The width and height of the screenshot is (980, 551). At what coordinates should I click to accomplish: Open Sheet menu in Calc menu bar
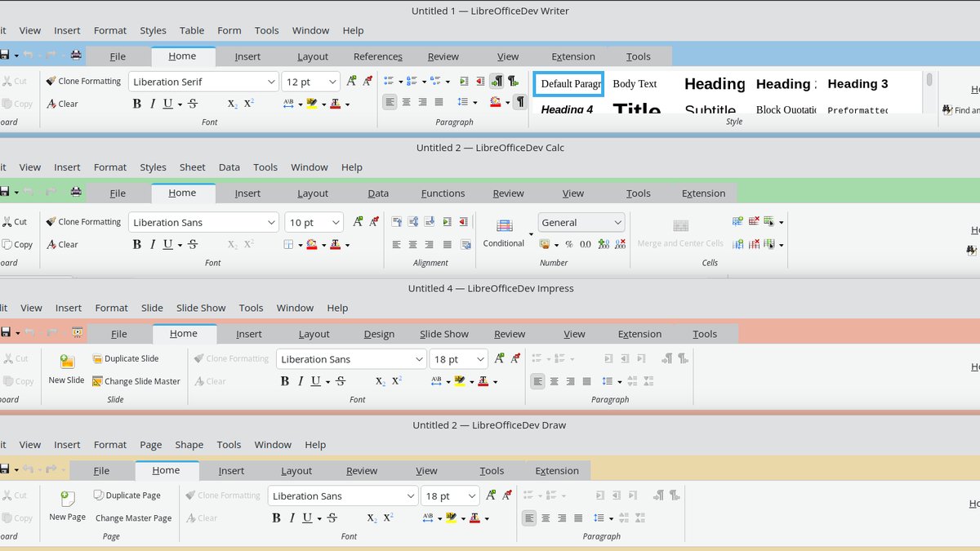click(x=193, y=167)
